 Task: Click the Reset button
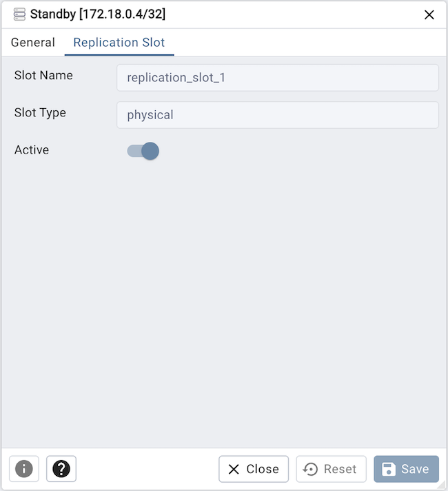pyautogui.click(x=331, y=469)
